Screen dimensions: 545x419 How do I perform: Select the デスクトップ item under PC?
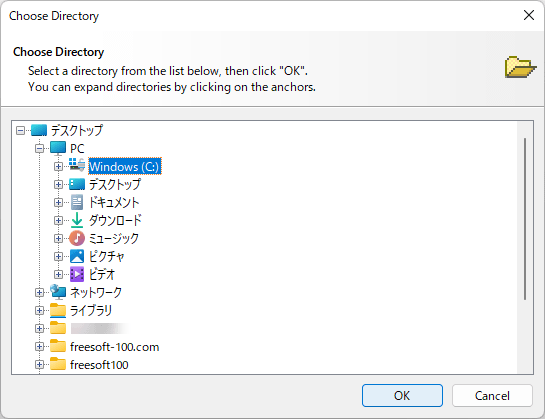[x=115, y=184]
